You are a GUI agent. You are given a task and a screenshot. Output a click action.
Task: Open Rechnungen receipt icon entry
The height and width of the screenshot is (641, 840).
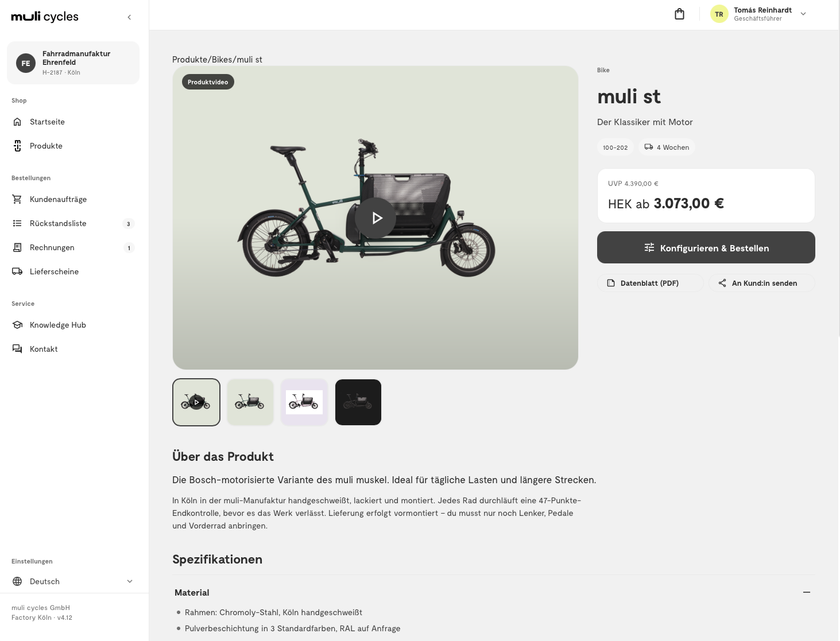pos(73,247)
